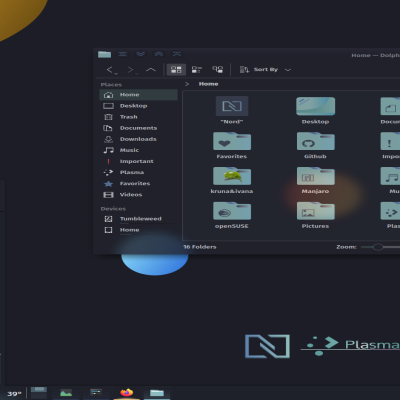400x400 pixels.
Task: Adjust the Zoom slider handle
Action: [378, 247]
